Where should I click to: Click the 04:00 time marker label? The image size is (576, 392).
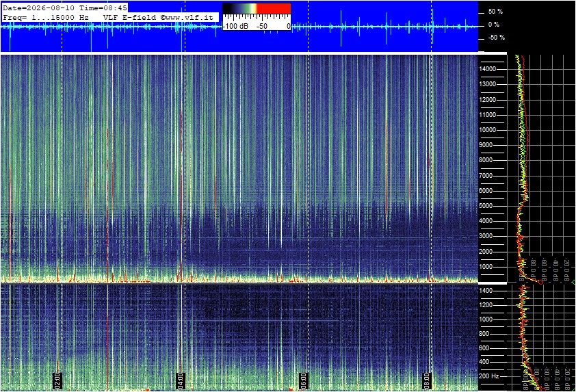(181, 380)
